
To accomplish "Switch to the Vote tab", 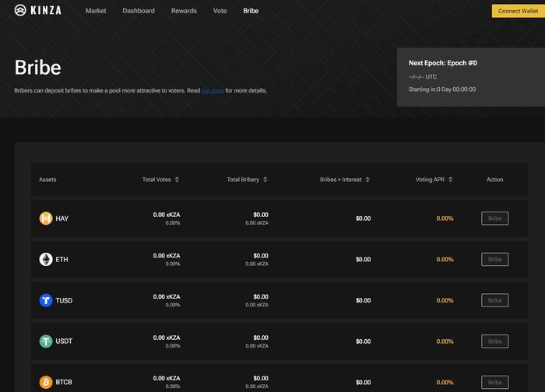I will pos(220,11).
